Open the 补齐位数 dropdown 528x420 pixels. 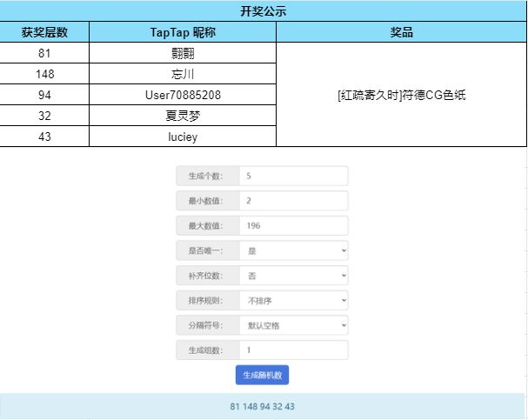[x=294, y=276]
